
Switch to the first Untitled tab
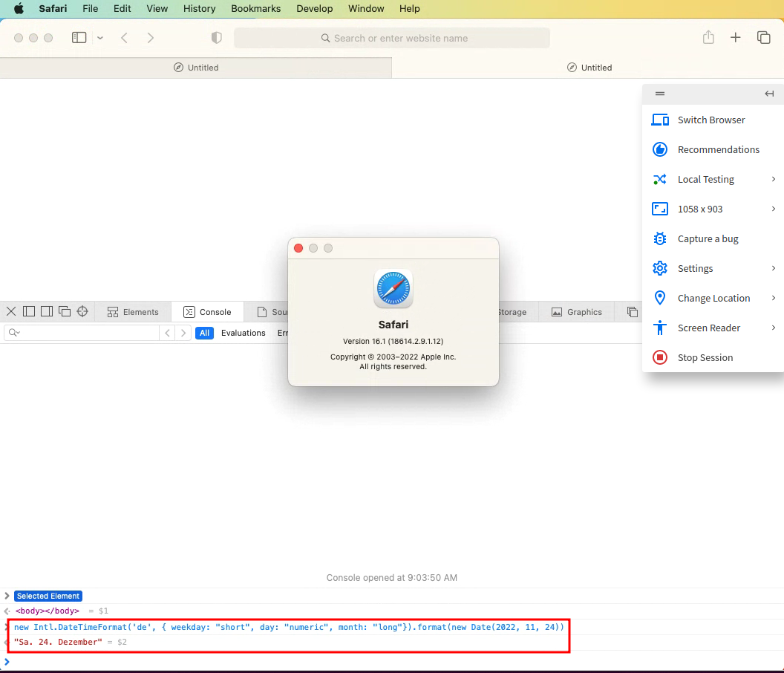195,68
